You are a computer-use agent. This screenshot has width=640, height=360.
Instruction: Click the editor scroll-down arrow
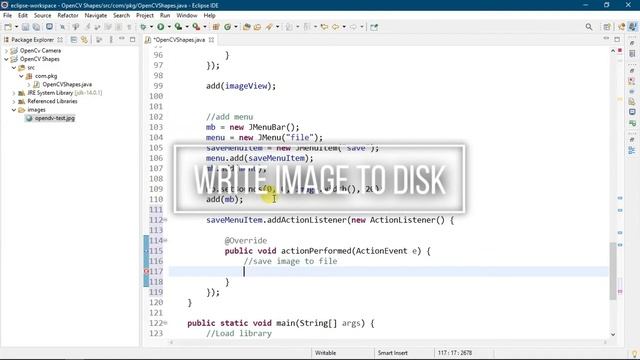[x=613, y=334]
